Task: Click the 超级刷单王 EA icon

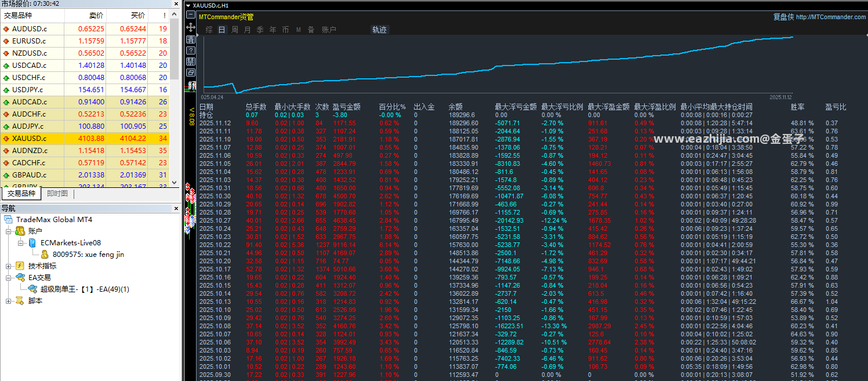Action: tap(32, 289)
